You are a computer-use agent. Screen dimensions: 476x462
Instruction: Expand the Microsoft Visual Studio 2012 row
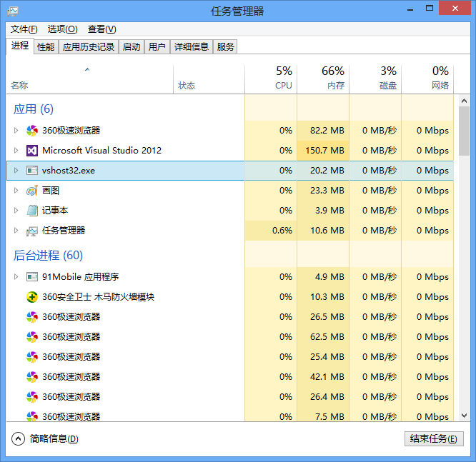coord(16,151)
